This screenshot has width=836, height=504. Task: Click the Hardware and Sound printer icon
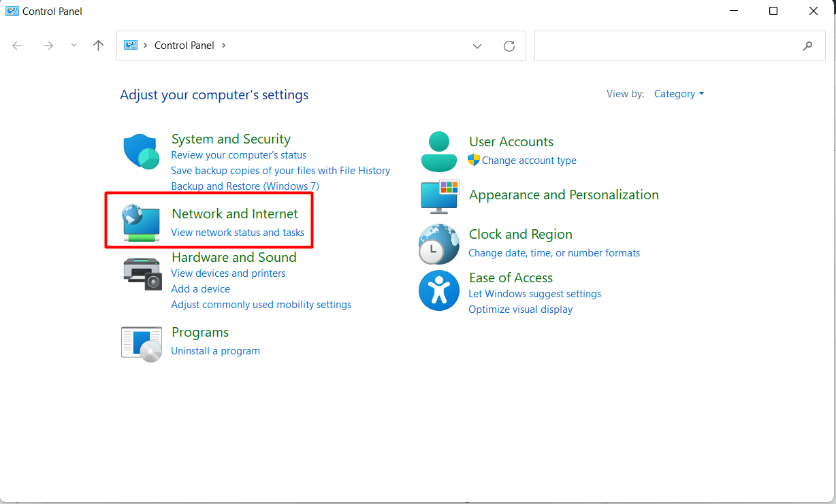[x=141, y=273]
